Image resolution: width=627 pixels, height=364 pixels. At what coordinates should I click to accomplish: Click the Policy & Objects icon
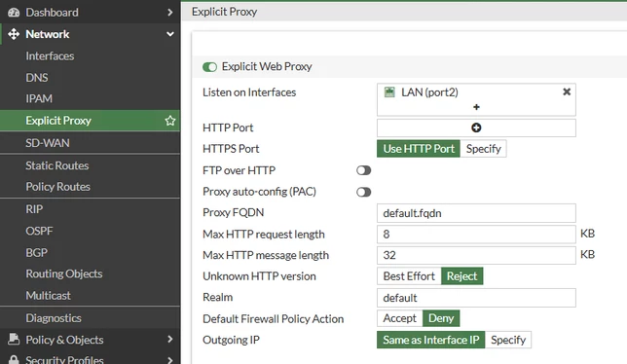(x=14, y=340)
